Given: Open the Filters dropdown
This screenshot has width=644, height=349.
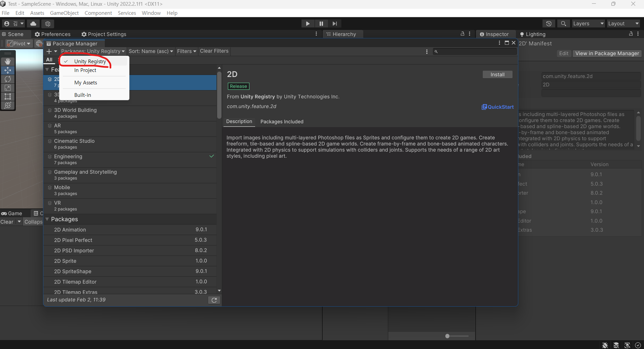Looking at the screenshot, I should (x=187, y=51).
